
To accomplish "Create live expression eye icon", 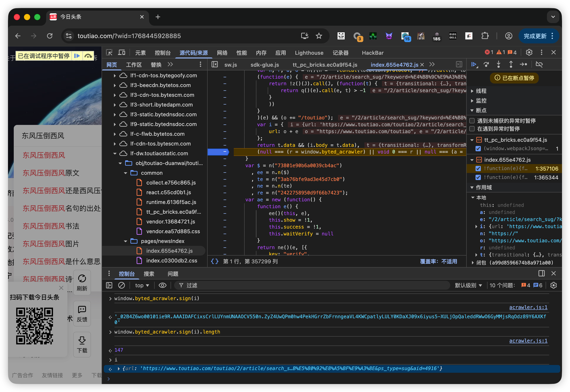I will pyautogui.click(x=162, y=285).
